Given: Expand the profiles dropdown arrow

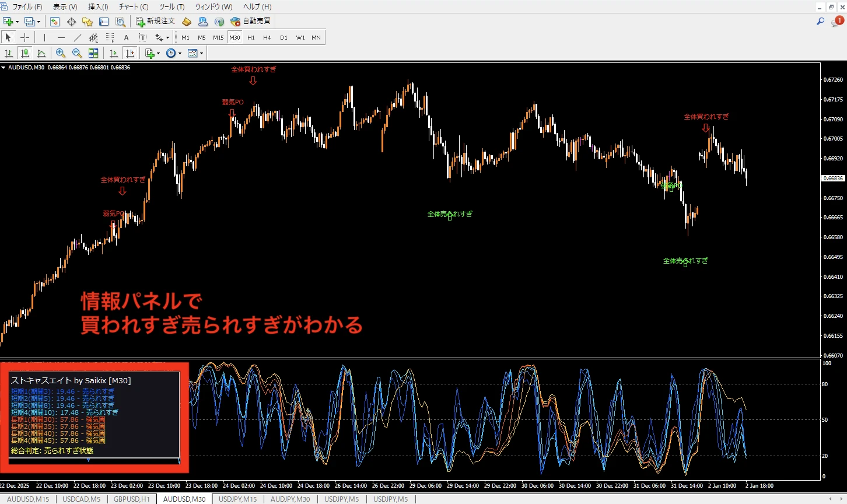Looking at the screenshot, I should click(x=39, y=22).
